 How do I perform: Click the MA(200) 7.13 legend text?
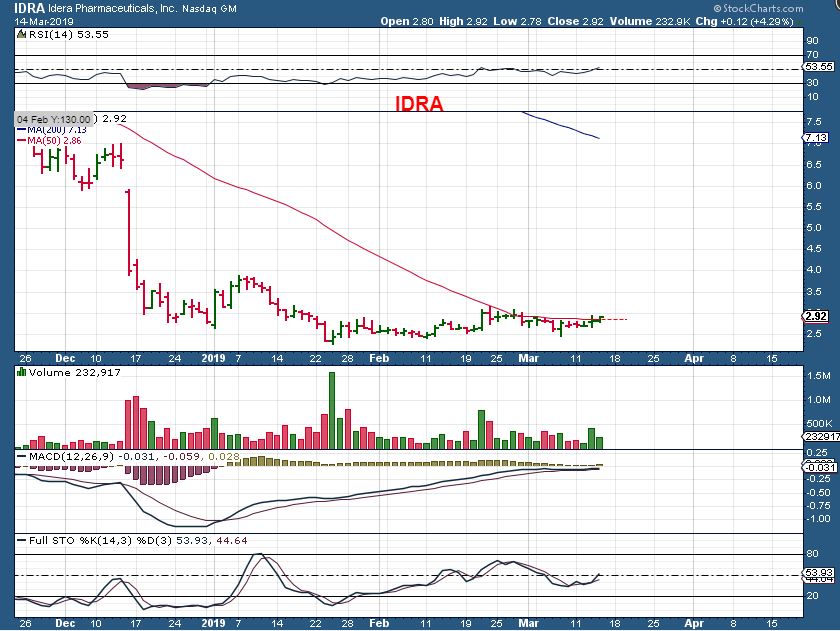pos(57,130)
